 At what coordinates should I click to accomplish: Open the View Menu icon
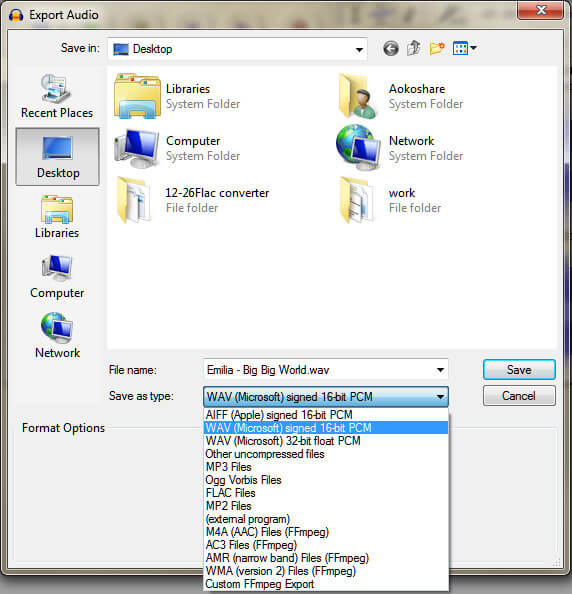(x=464, y=48)
